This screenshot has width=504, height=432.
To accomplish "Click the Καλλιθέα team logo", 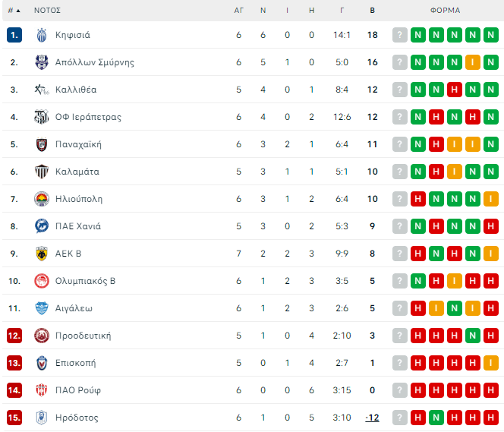I will 42,90.
